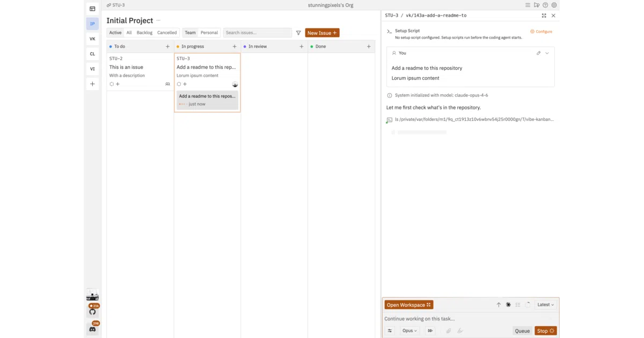Click the assignees icon on STU-2 card
The height and width of the screenshot is (338, 644).
(168, 84)
